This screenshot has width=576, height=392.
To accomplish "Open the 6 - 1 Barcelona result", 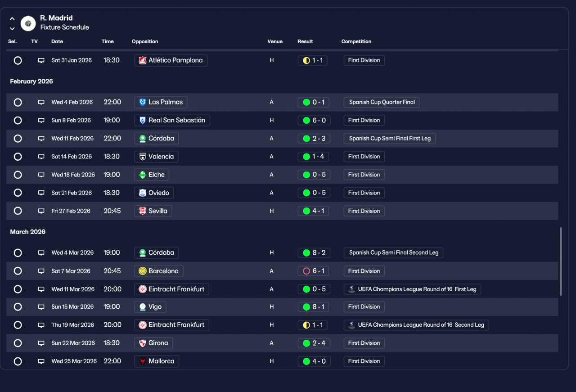I will pyautogui.click(x=314, y=271).
